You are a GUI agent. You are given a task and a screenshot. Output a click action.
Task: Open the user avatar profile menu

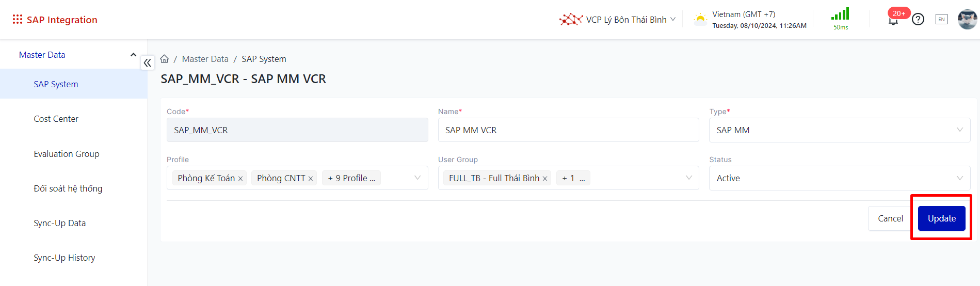click(x=967, y=20)
